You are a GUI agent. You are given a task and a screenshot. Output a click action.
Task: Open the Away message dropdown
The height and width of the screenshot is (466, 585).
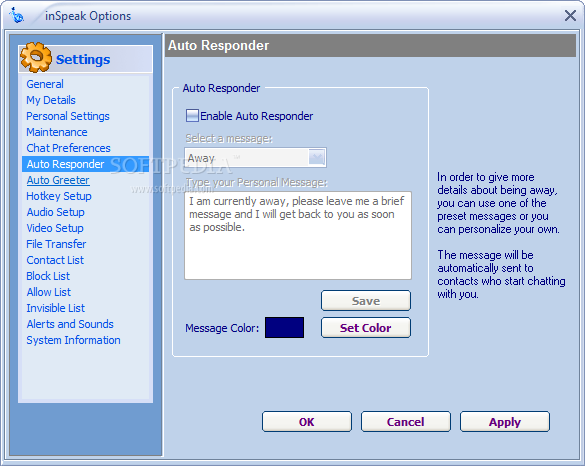[x=317, y=157]
